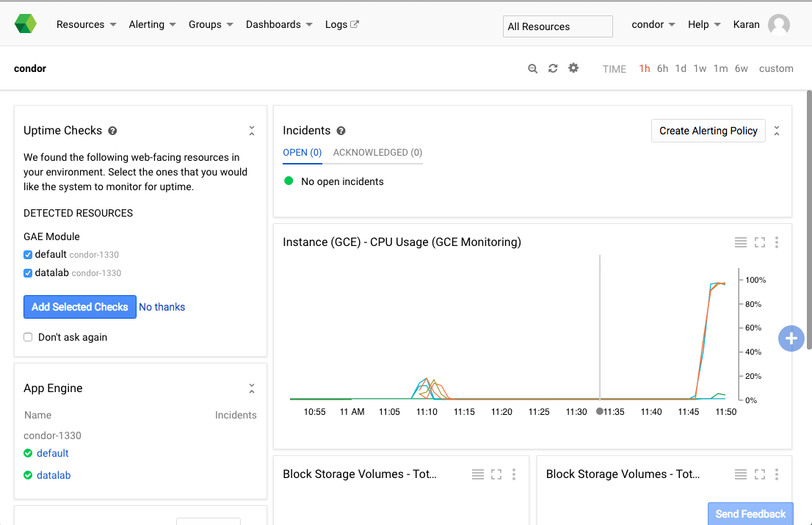
Task: Open CPU Usage chart more options menu
Action: pos(777,242)
